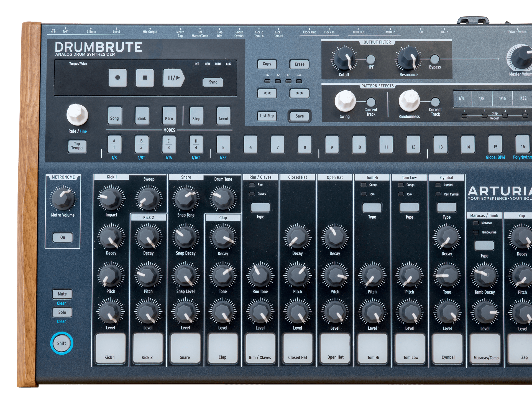Tap the Closed Hat drum pad
The width and height of the screenshot is (532, 412).
point(298,349)
